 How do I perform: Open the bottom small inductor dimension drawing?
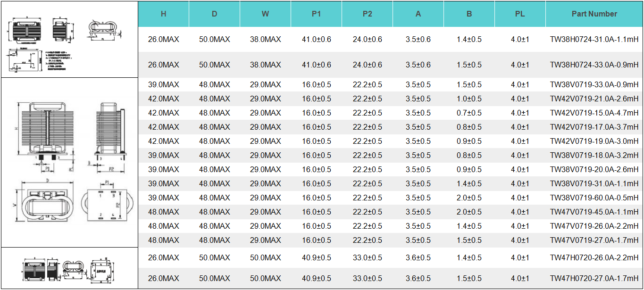69,268
